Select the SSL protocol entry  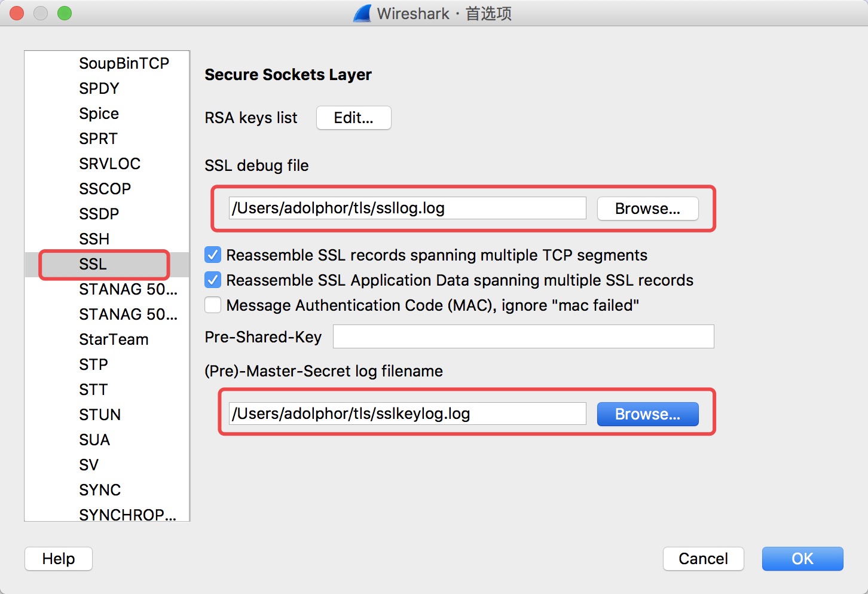coord(107,264)
